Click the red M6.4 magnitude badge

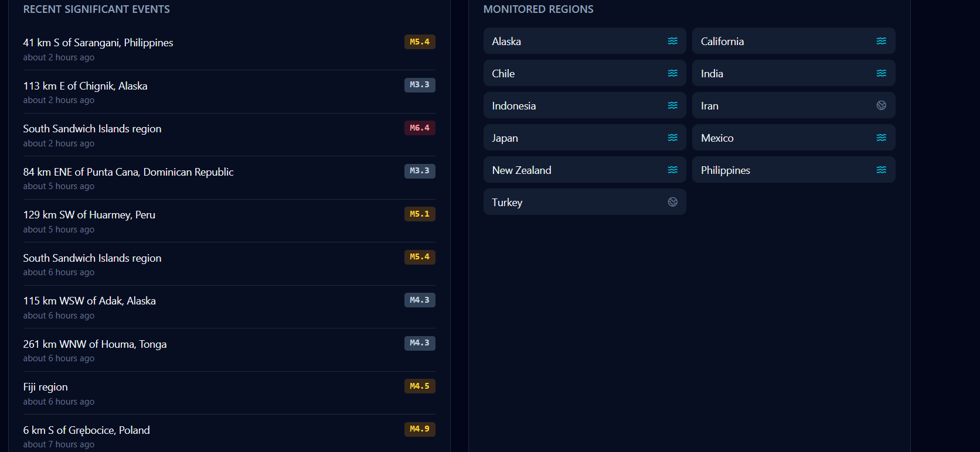[420, 128]
